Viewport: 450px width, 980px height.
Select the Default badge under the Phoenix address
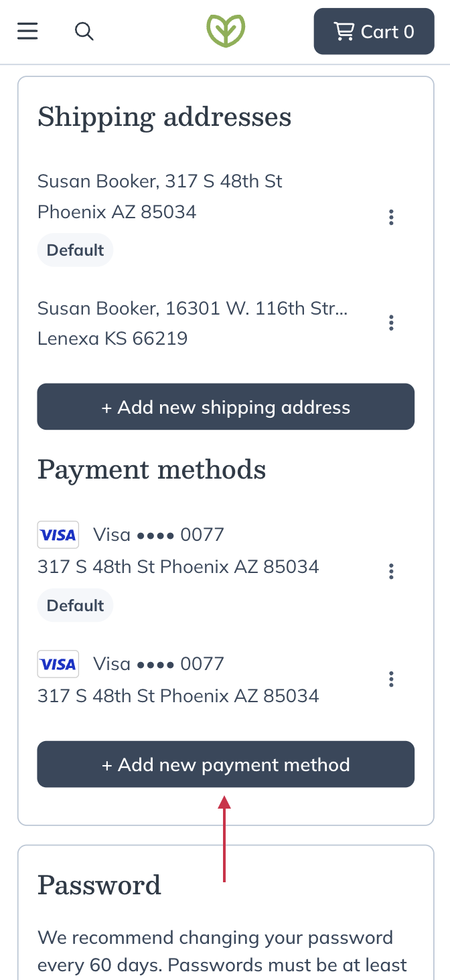click(75, 250)
